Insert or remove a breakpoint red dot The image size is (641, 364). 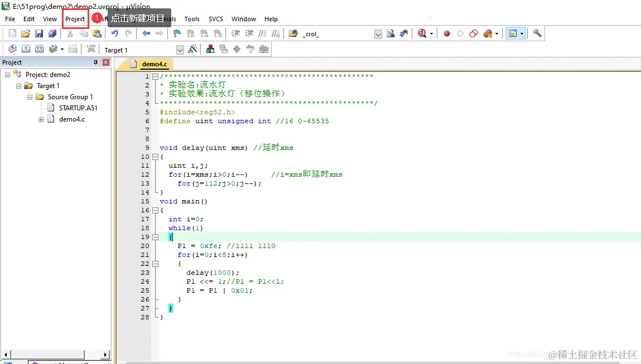447,33
